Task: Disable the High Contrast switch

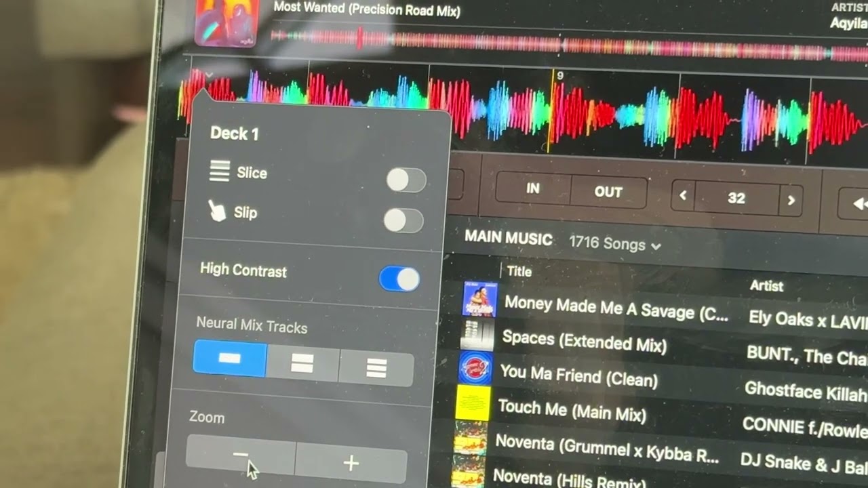Action: (x=399, y=279)
